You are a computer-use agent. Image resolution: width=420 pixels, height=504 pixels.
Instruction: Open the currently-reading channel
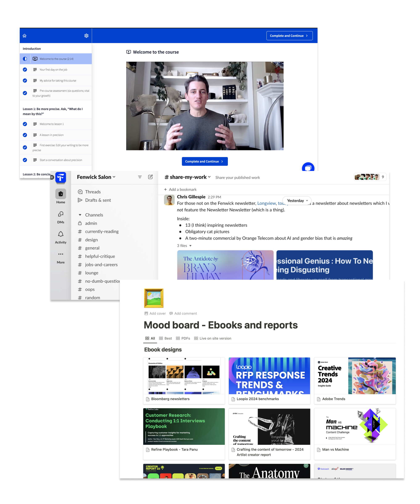tap(98, 232)
